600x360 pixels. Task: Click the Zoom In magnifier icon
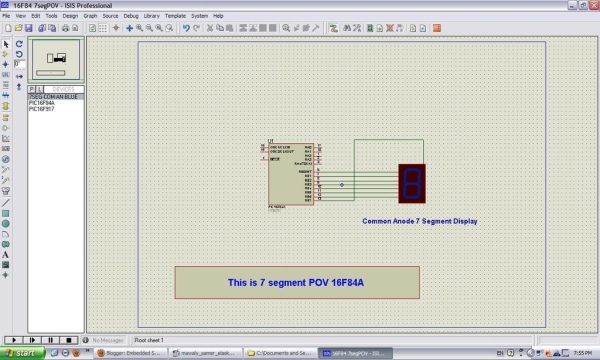[140, 28]
